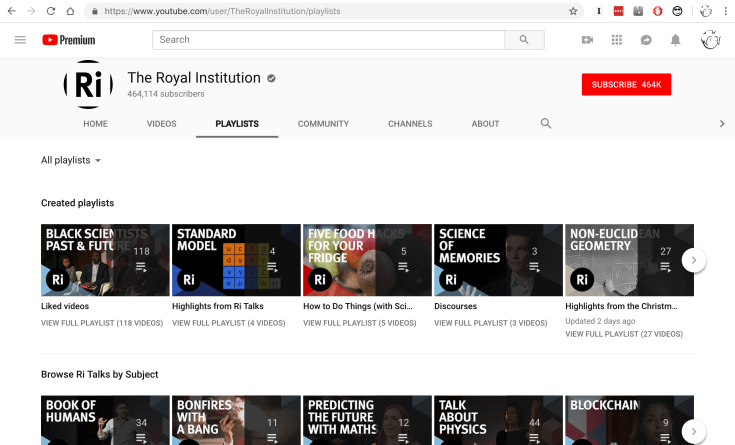Bookmark this page with the star
The width and height of the screenshot is (735, 445).
pyautogui.click(x=573, y=11)
